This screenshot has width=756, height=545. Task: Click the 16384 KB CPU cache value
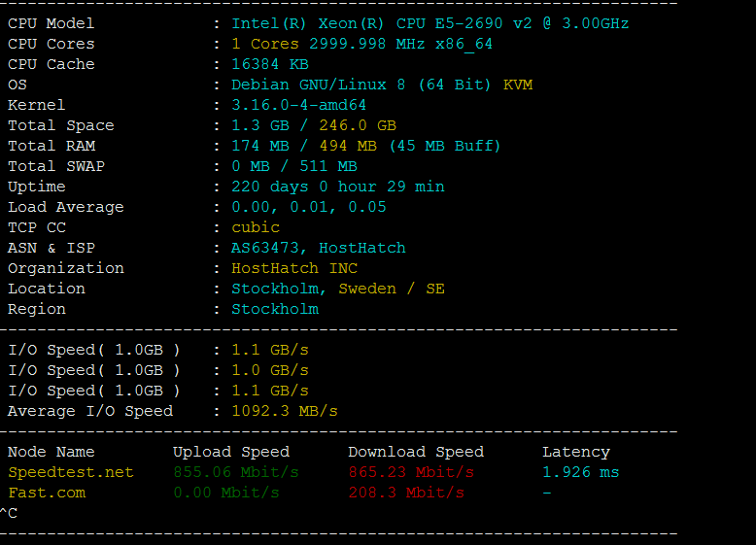(x=269, y=64)
